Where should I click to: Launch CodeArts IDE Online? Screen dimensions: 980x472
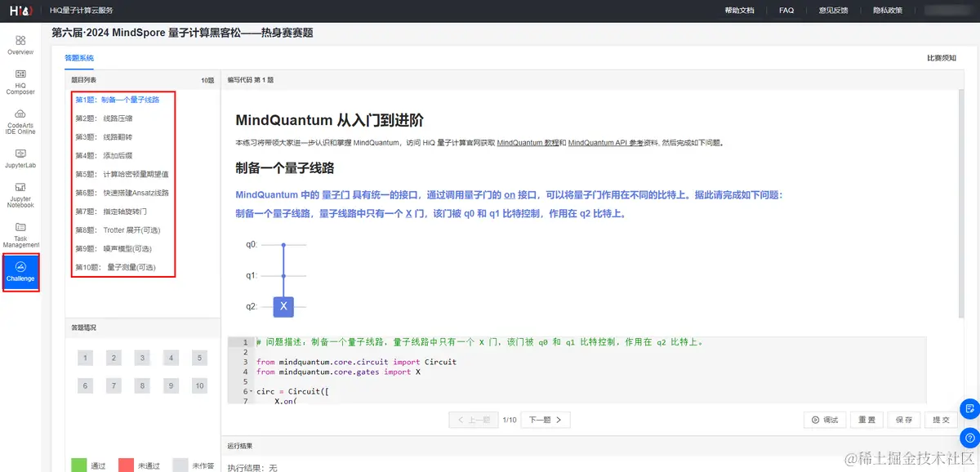(x=20, y=122)
